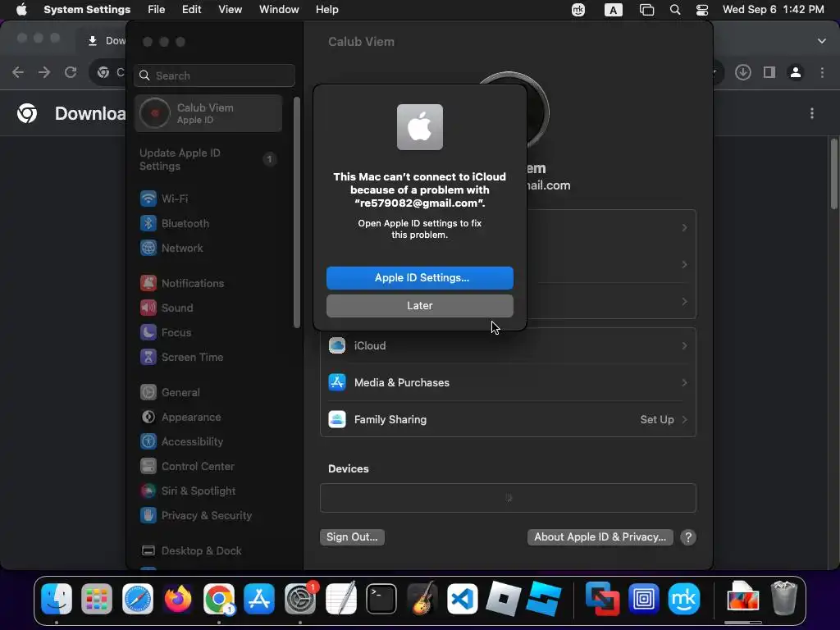840x630 pixels.
Task: Click the System Settings search field
Action: [x=214, y=75]
